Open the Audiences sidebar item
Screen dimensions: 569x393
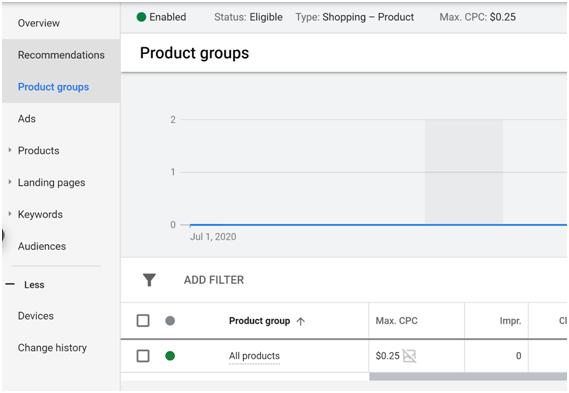42,246
